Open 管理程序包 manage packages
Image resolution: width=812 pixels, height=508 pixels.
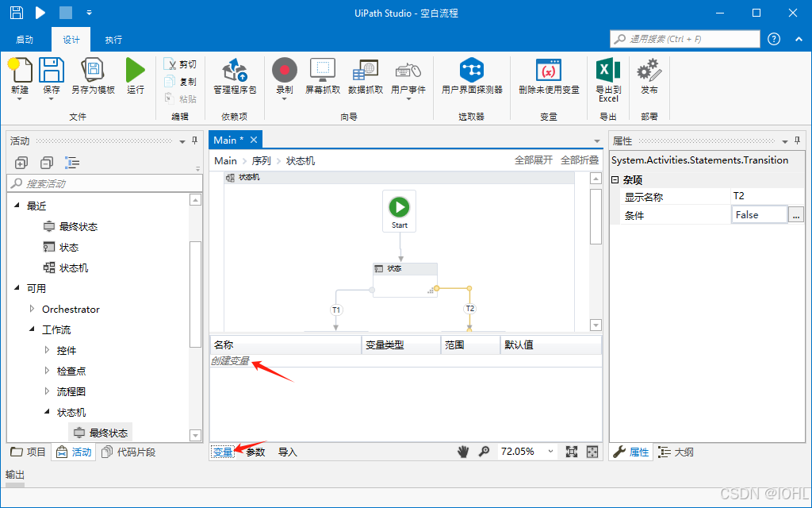point(235,77)
